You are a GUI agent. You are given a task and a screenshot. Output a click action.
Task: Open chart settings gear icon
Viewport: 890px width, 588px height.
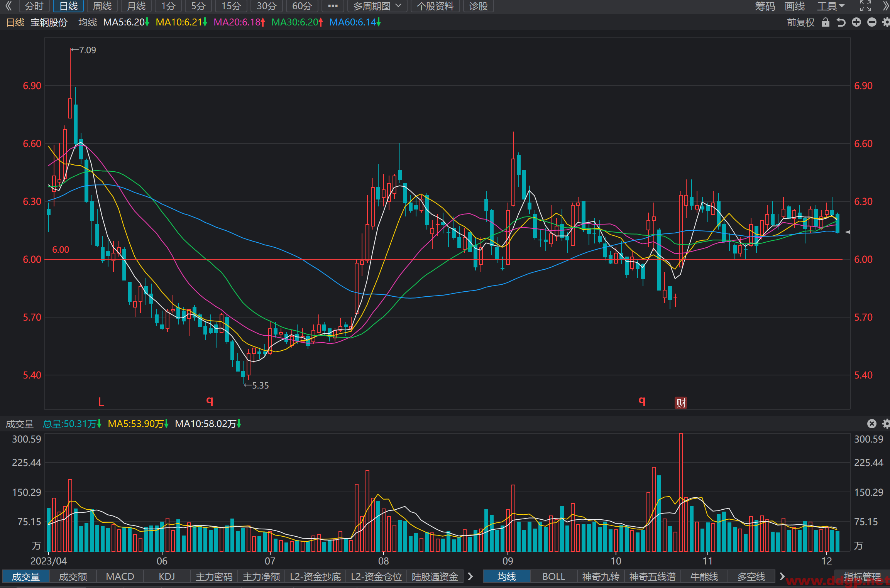886,22
